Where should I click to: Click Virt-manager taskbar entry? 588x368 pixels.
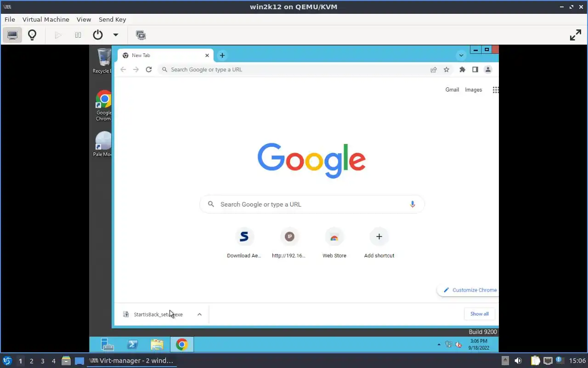[131, 361]
